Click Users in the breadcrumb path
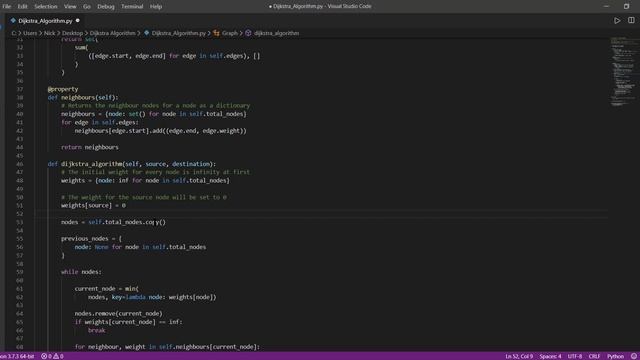The image size is (640, 360). [30, 33]
